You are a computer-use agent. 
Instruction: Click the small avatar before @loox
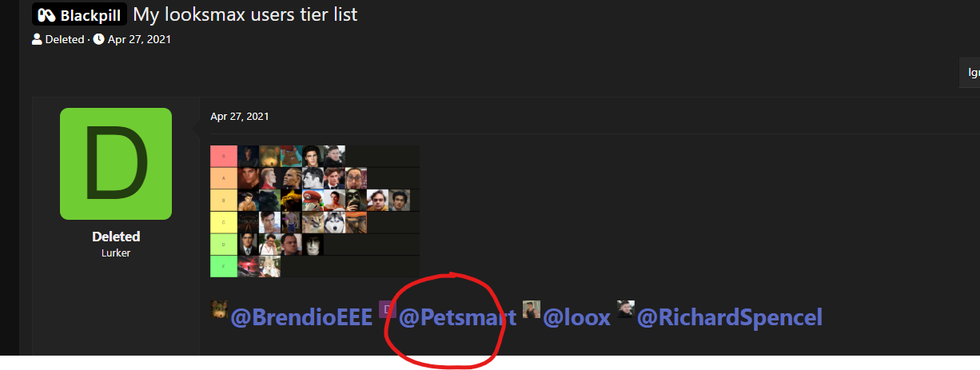(x=532, y=310)
